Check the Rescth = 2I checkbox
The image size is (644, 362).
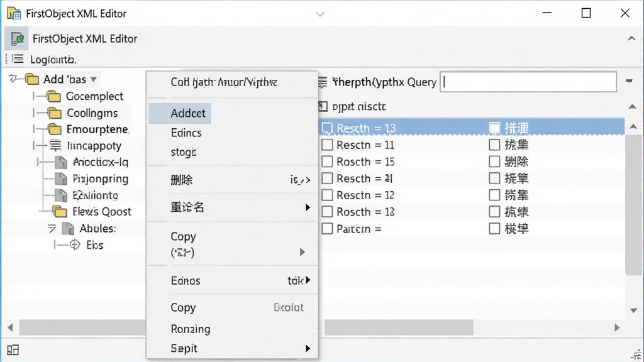327,178
